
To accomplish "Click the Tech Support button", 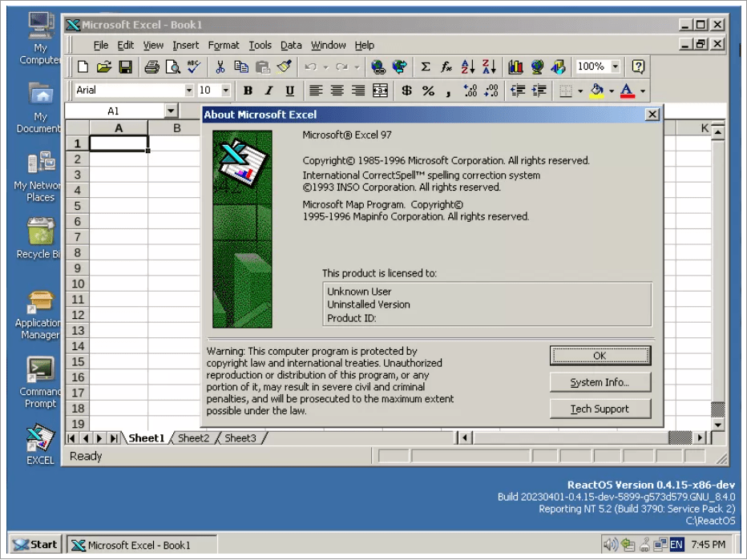I will [600, 409].
